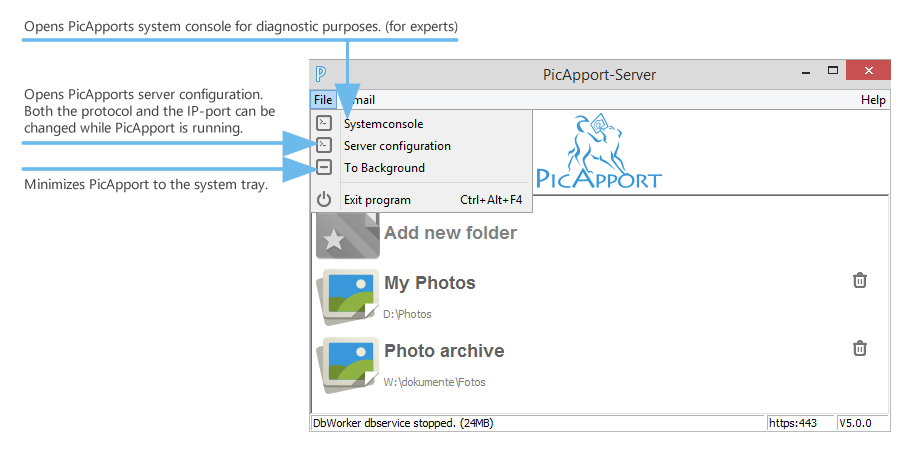Viewport: 908px width, 452px height.
Task: Click the To Background minus icon
Action: click(323, 168)
